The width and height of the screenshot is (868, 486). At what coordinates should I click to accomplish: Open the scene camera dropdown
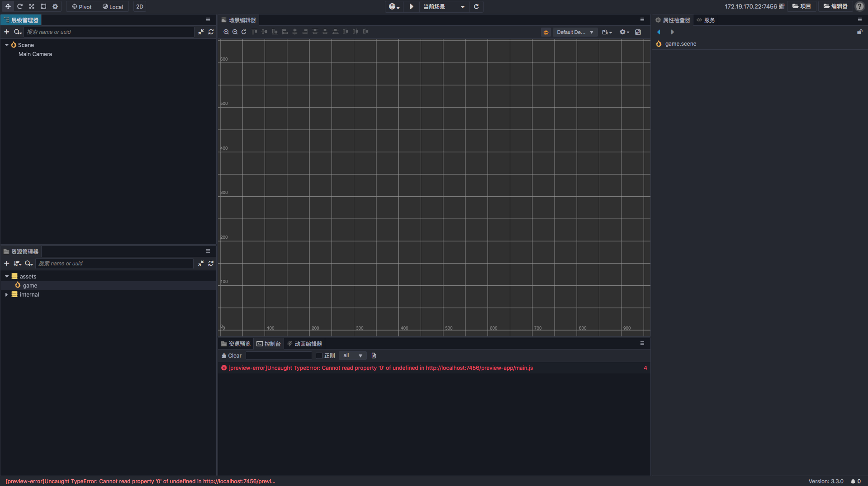coord(607,32)
